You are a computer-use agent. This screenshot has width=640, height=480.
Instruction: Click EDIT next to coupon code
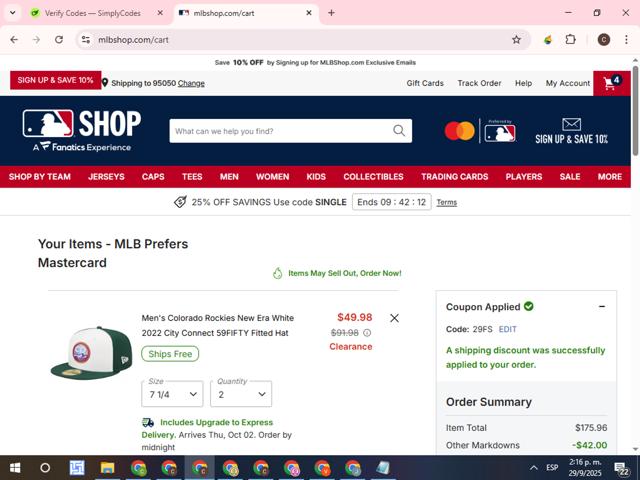click(x=507, y=329)
